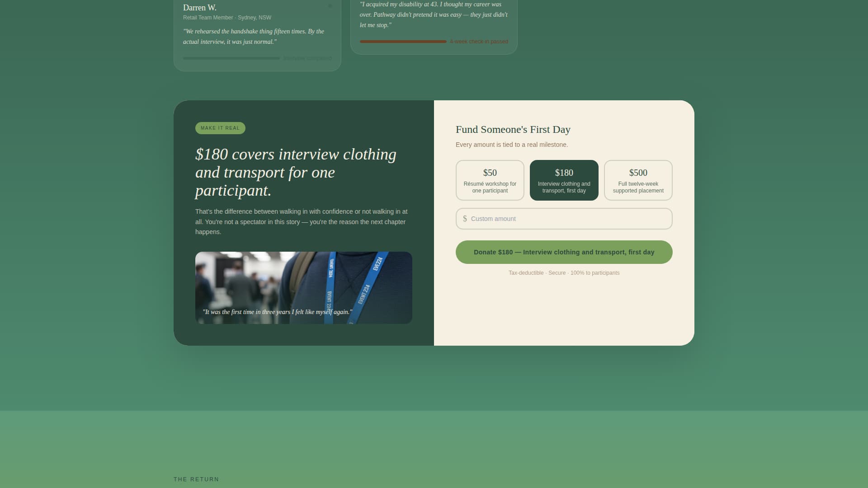The image size is (868, 488).
Task: Click the Secure label below the donate button
Action: [557, 273]
